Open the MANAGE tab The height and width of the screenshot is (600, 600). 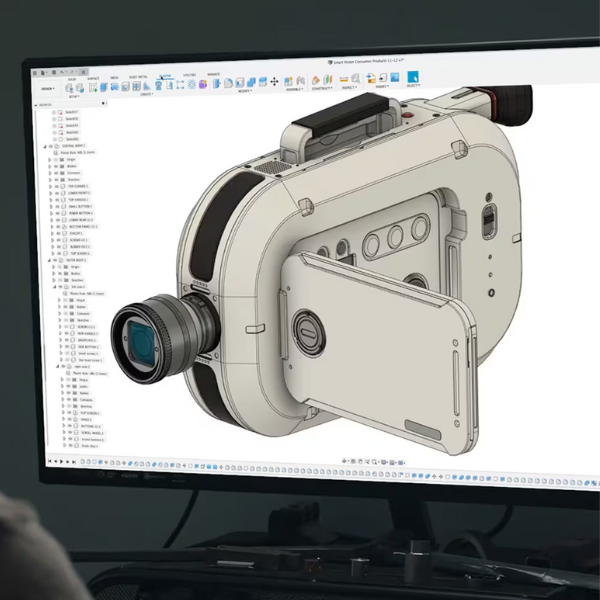point(213,74)
